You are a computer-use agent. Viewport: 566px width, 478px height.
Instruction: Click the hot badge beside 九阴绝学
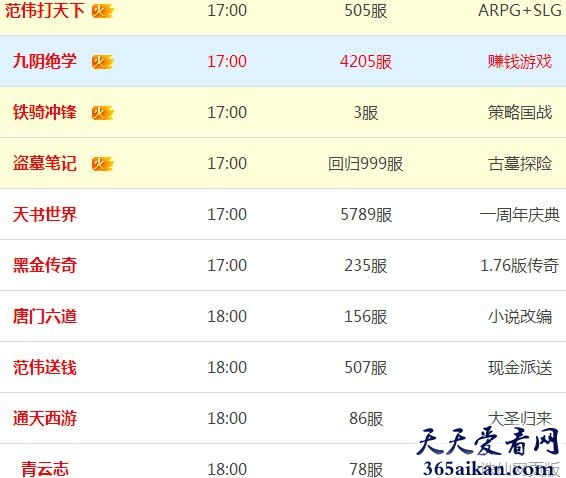coord(103,62)
